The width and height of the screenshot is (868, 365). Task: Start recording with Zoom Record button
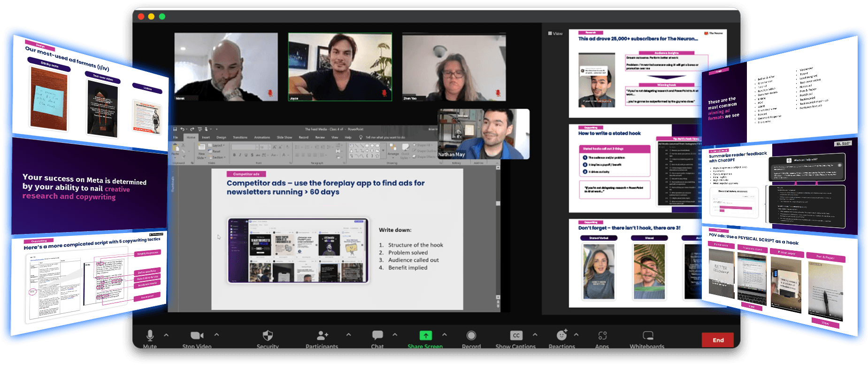coord(471,335)
